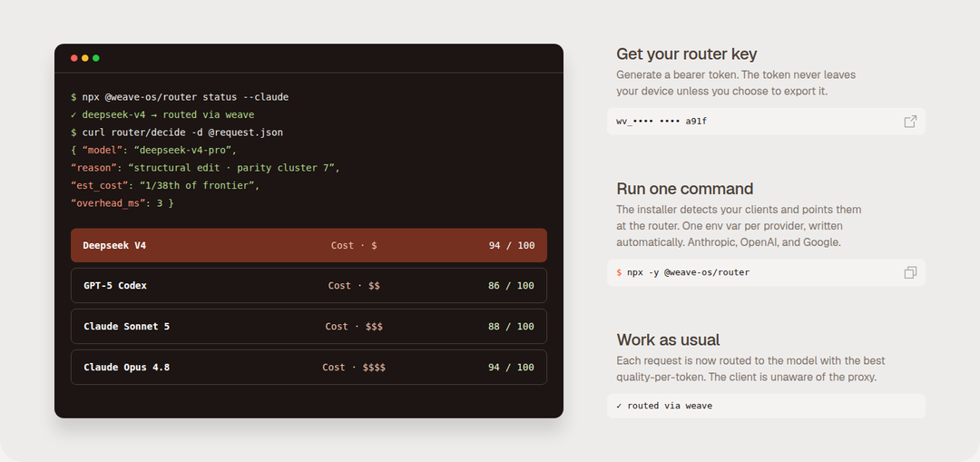Click 'deepseek-v4 → routed via weave' line
Viewport: 980px width, 462px height.
point(162,115)
